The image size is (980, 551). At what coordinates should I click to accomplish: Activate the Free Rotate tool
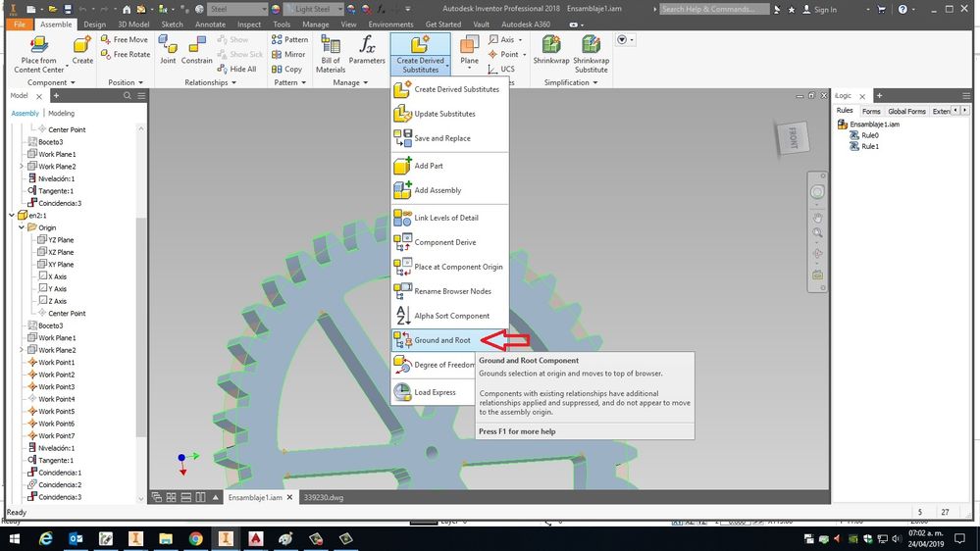(125, 54)
